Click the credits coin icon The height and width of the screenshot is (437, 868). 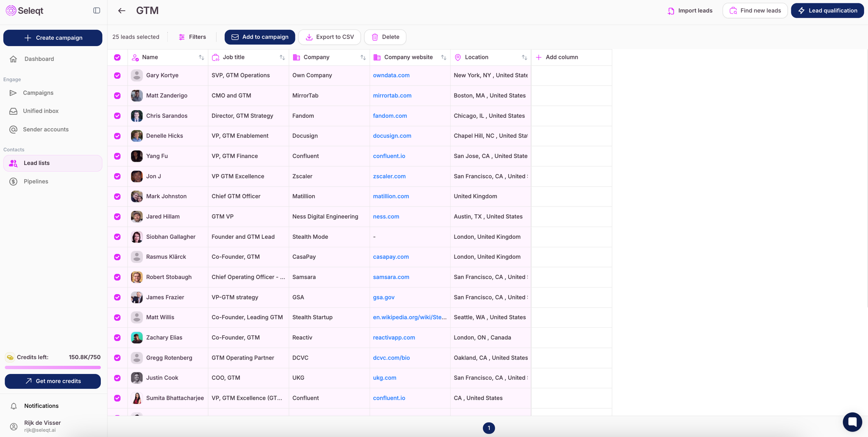tap(10, 357)
